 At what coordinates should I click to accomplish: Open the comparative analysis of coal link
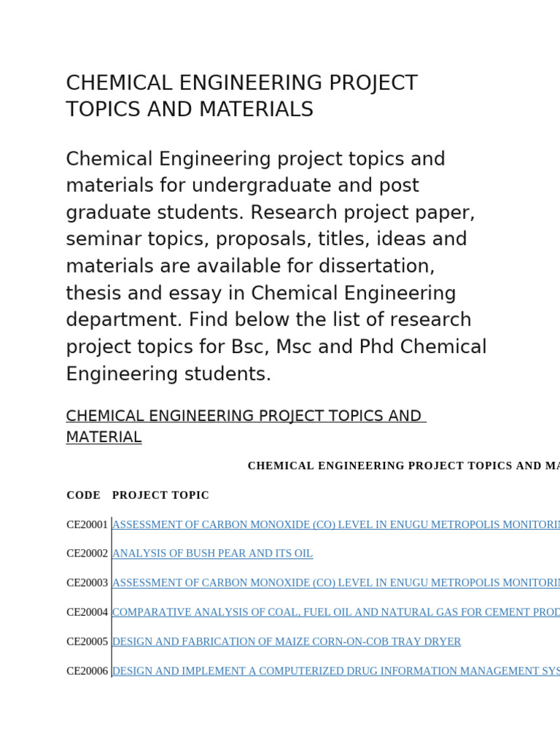pos(335,612)
